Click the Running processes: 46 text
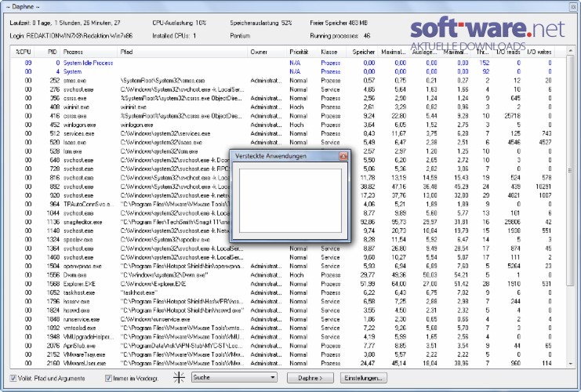The height and width of the screenshot is (392, 581). pyautogui.click(x=340, y=36)
